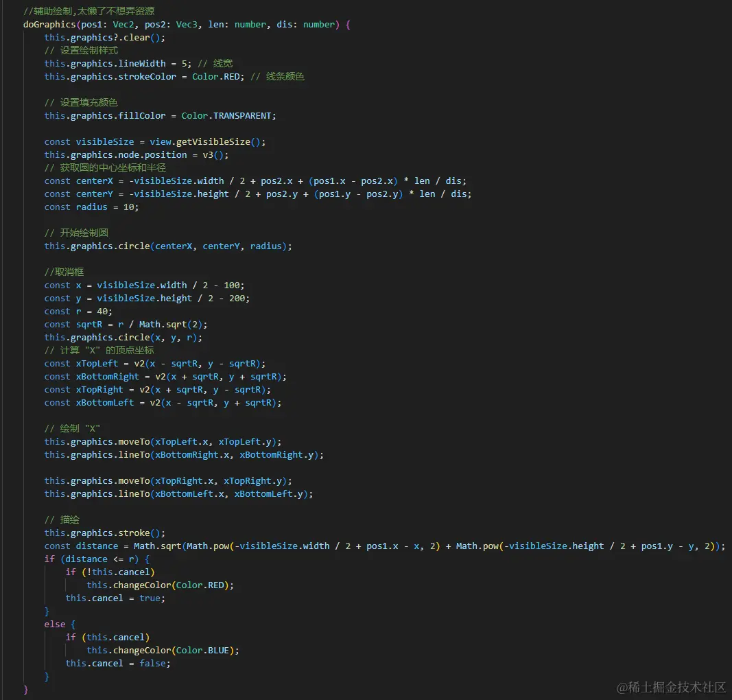The image size is (732, 700).
Task: Click the const radius = 10 line
Action: (91, 207)
